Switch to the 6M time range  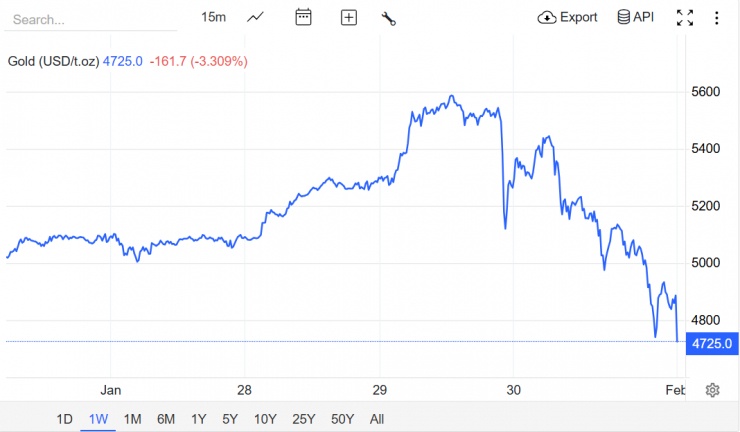[x=166, y=419]
